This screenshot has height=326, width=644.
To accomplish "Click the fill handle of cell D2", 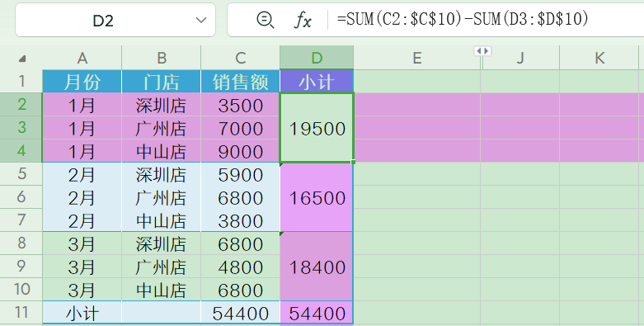I will pyautogui.click(x=353, y=163).
